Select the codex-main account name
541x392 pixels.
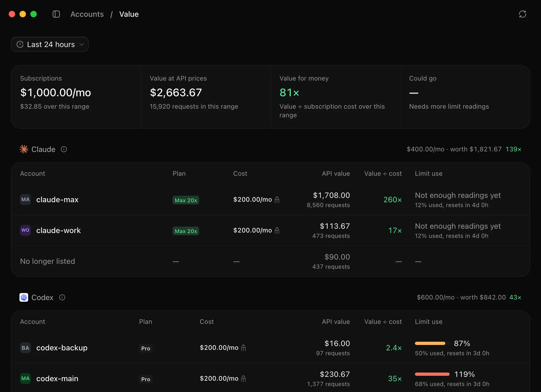click(x=57, y=378)
